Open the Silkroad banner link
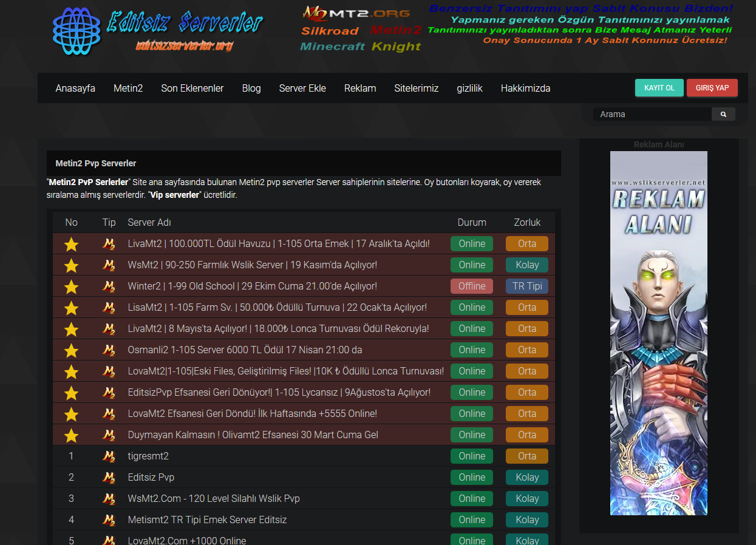756x545 pixels. point(330,31)
